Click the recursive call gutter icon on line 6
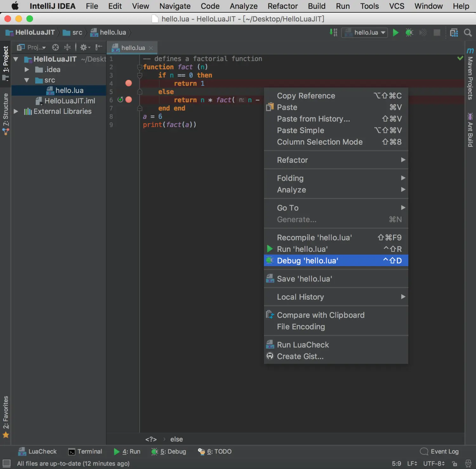The image size is (476, 469). point(120,100)
